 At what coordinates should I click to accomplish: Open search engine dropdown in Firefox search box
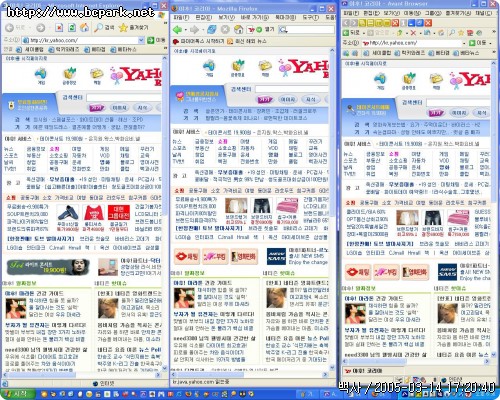click(283, 30)
